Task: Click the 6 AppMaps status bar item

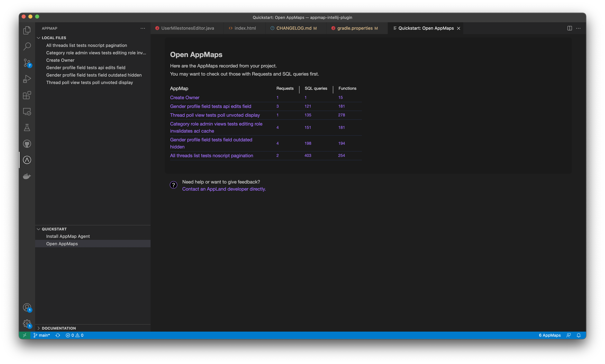Action: (549, 335)
